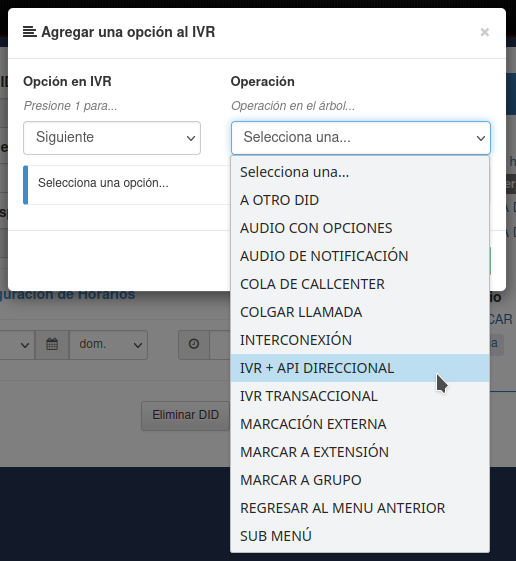The image size is (516, 561).
Task: Select REGRESAR AL MENU ANTERIOR option
Action: tap(360, 508)
